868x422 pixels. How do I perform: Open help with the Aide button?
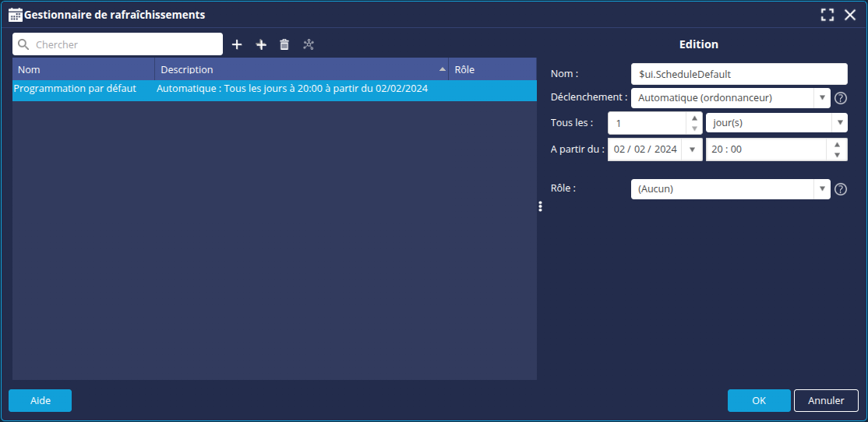click(x=40, y=400)
